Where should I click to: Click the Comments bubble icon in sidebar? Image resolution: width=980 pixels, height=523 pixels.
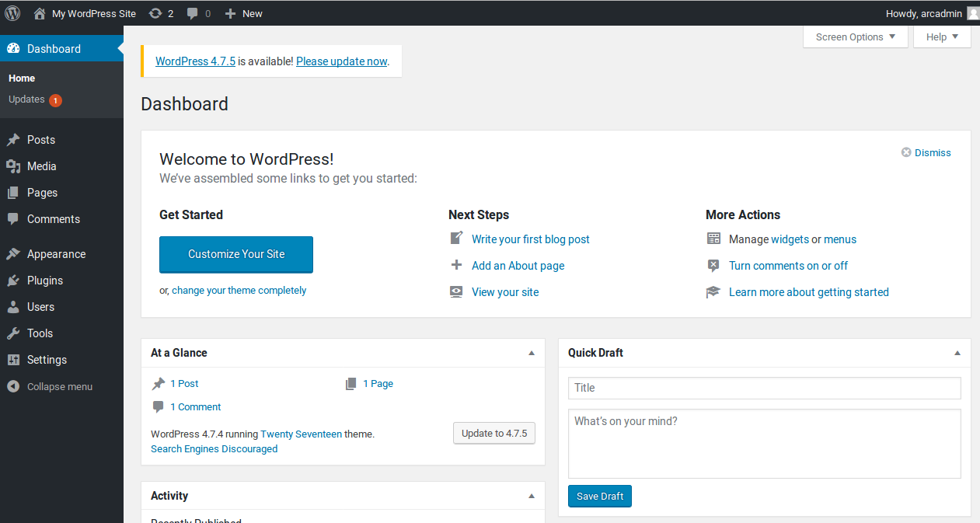[x=13, y=219]
